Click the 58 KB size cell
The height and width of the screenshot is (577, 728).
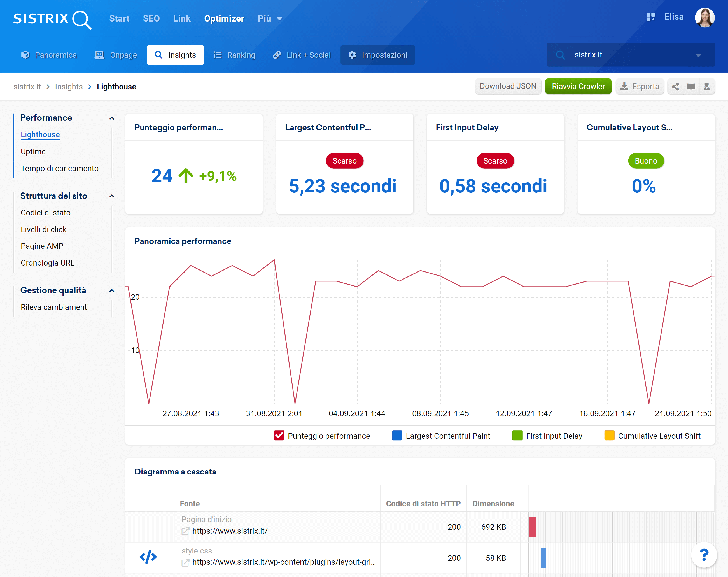pyautogui.click(x=496, y=558)
